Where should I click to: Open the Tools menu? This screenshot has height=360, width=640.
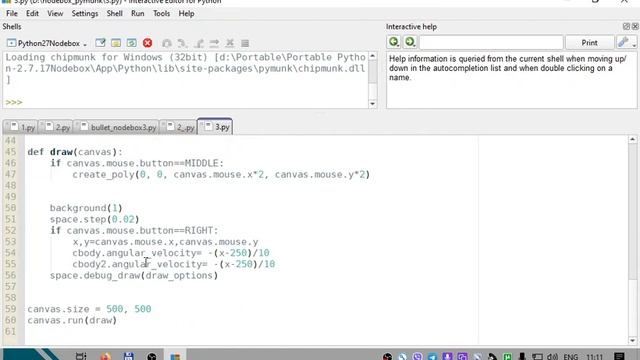coord(162,13)
